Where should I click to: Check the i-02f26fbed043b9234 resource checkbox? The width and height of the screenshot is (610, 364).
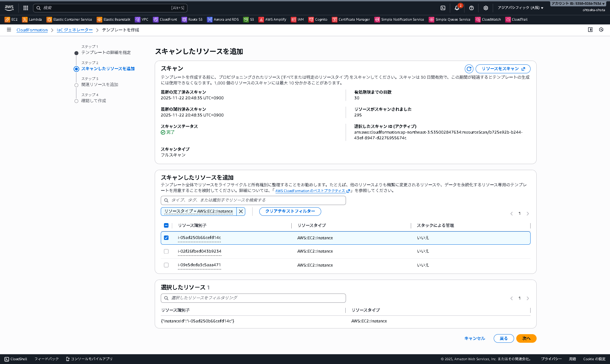tap(166, 251)
